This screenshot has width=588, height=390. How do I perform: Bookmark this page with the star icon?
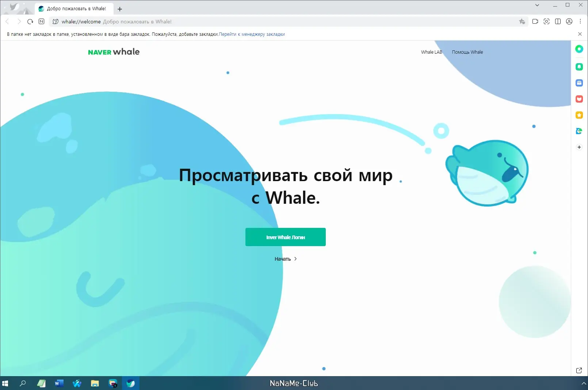522,22
